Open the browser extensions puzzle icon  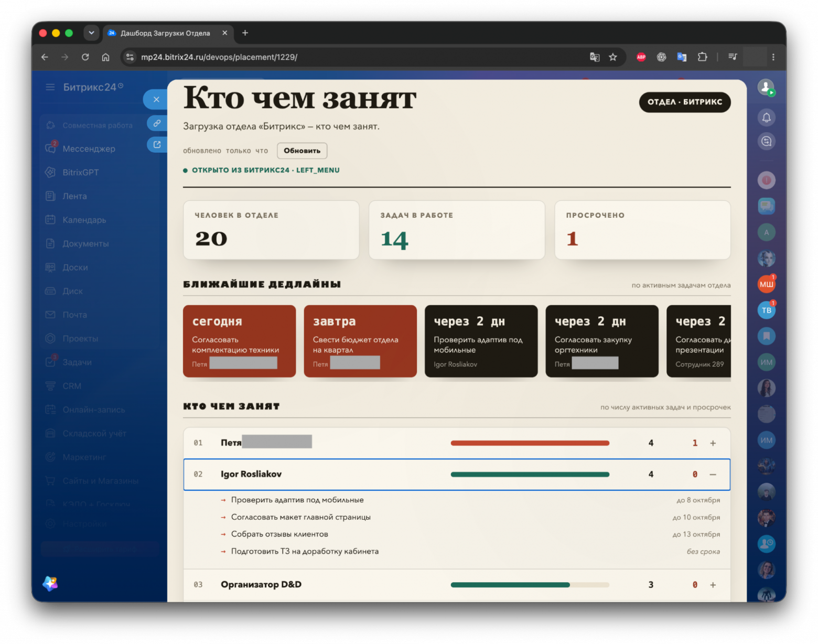(x=702, y=57)
